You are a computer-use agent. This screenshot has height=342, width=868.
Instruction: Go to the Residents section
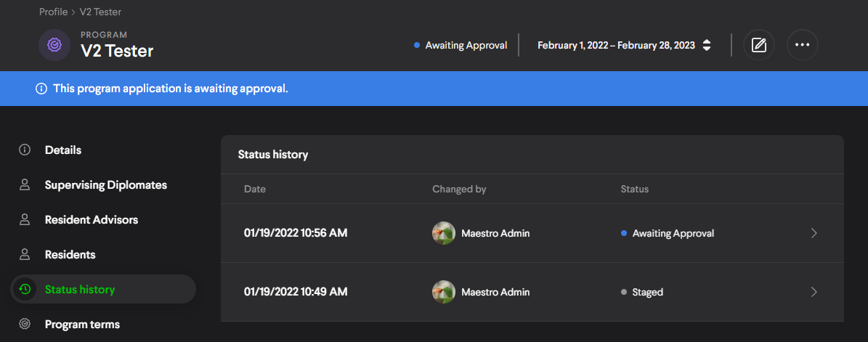click(70, 255)
